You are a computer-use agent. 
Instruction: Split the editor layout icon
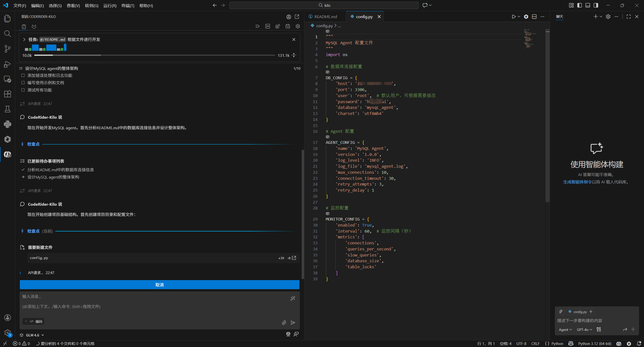point(534,17)
